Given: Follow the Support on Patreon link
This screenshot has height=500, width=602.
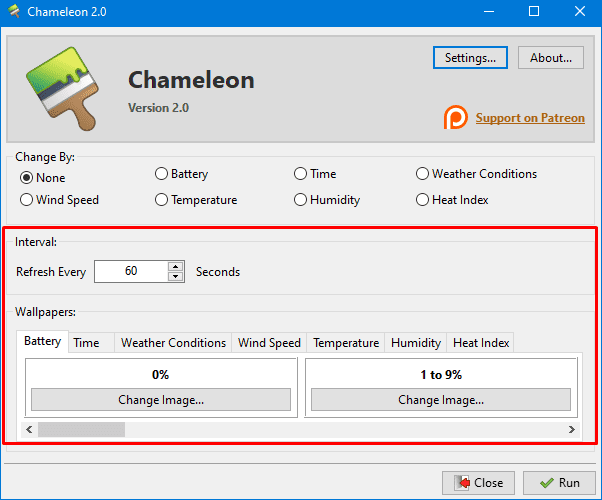Looking at the screenshot, I should [530, 118].
